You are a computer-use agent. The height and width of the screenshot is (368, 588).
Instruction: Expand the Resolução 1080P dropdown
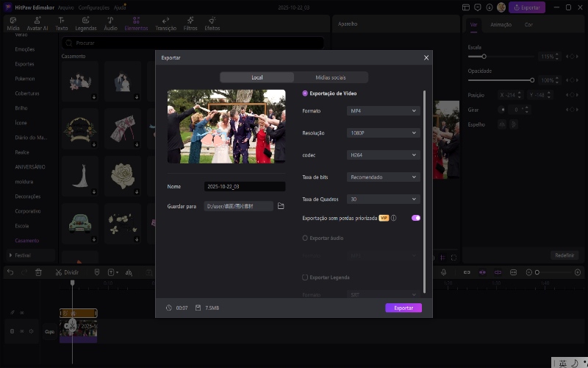[383, 133]
